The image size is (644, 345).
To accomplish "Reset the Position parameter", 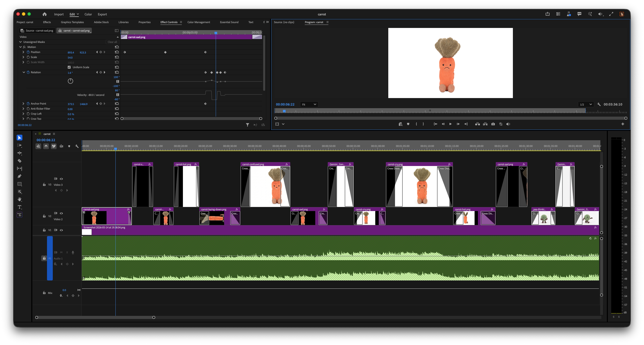I will pos(117,52).
